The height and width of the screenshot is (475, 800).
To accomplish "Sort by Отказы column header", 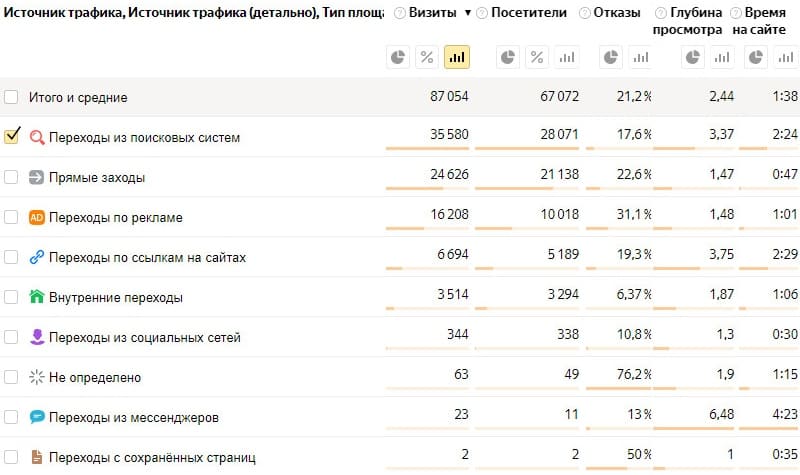I will (616, 13).
